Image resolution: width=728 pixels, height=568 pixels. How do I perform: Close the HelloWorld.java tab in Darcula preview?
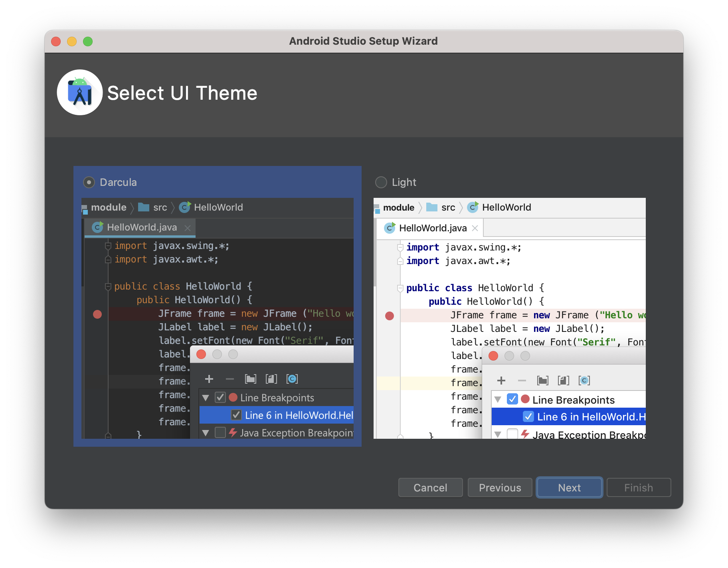188,228
